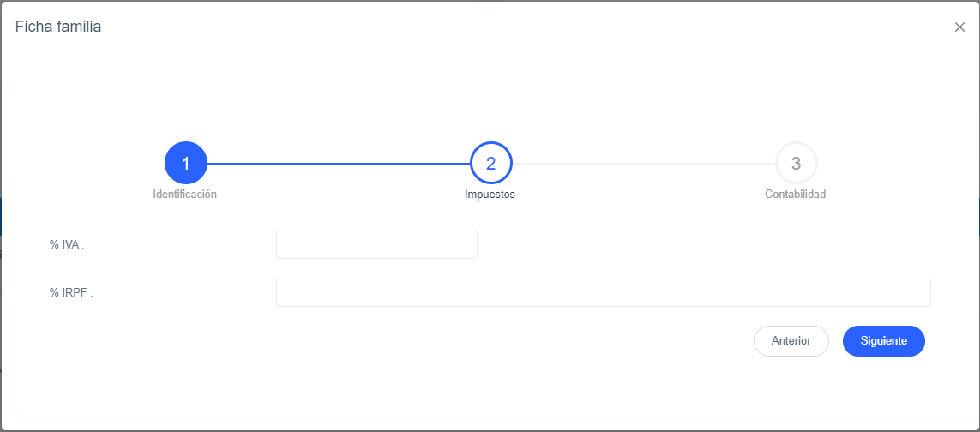Jump to step 3 circle
Image resolution: width=980 pixels, height=432 pixels.
click(796, 163)
